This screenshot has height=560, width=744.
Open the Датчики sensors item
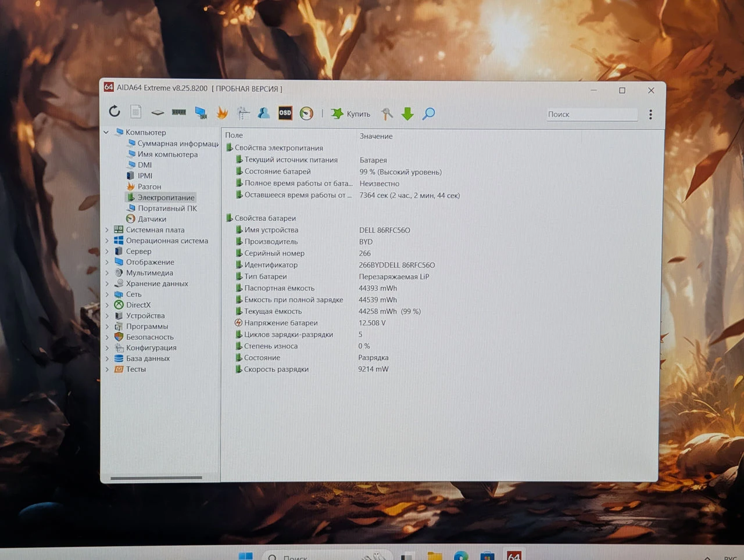(146, 219)
